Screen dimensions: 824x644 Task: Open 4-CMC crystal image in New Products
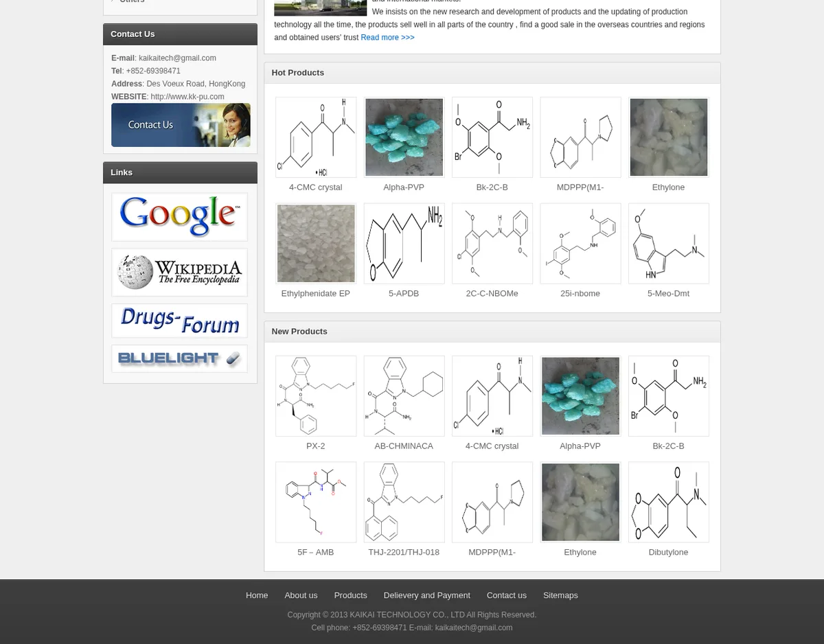coord(492,396)
